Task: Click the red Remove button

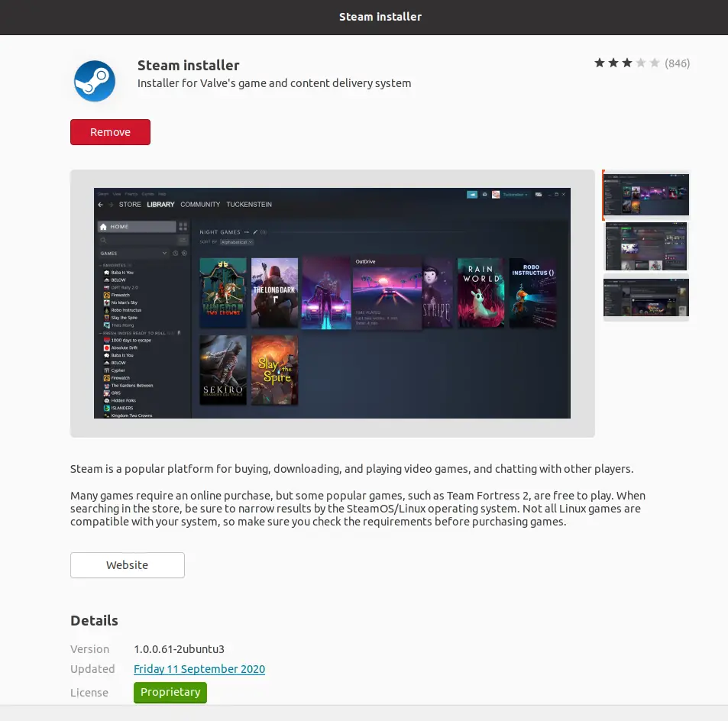Action: [x=110, y=132]
